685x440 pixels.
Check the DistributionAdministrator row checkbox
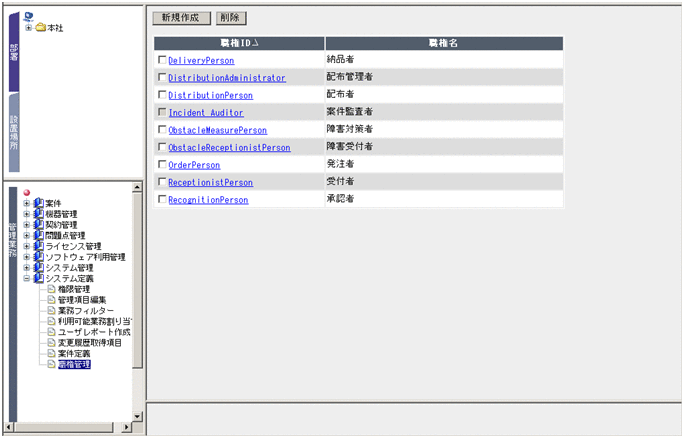162,77
